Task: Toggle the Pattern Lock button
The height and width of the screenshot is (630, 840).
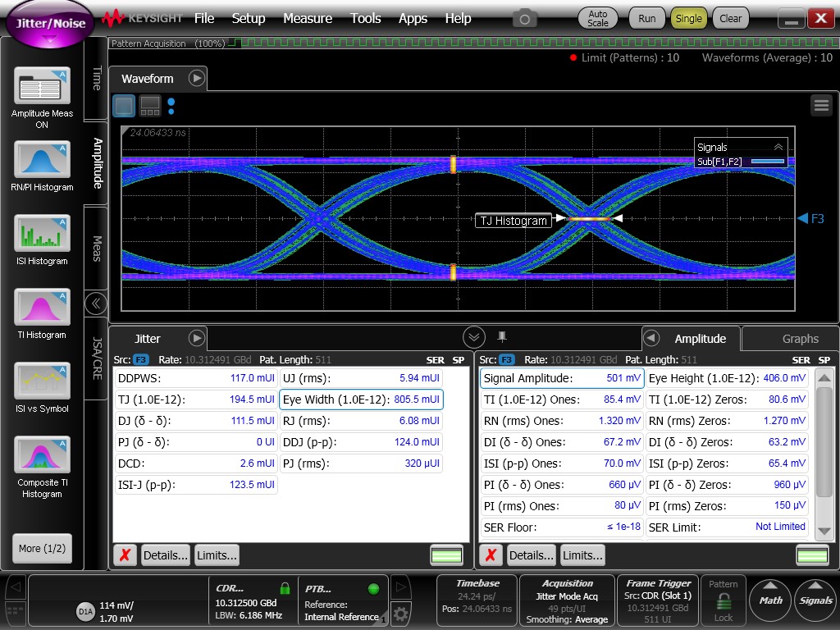Action: [x=723, y=601]
